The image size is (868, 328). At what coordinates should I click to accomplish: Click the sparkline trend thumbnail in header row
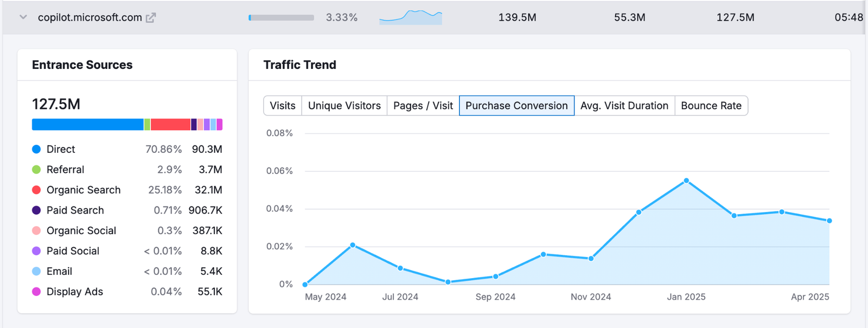pos(411,17)
